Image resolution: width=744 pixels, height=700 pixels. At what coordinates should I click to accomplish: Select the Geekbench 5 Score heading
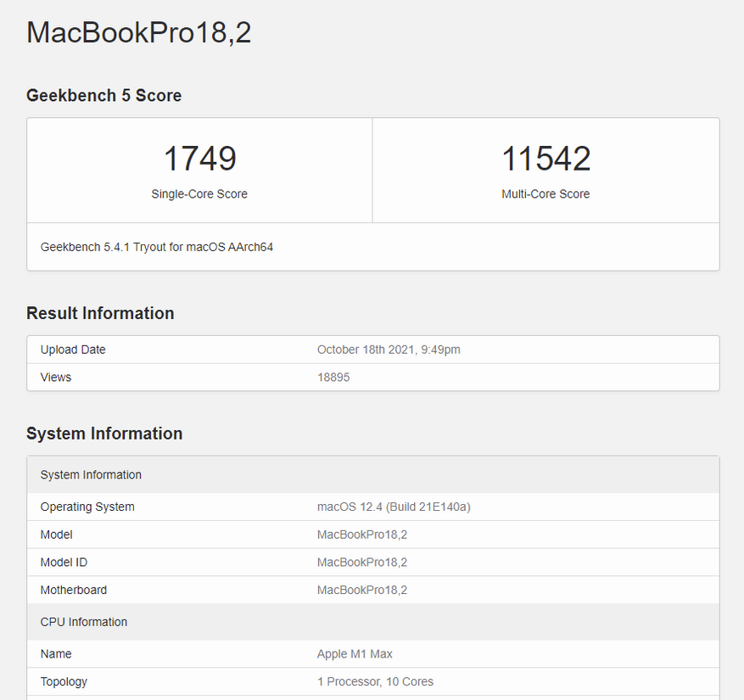tap(103, 96)
